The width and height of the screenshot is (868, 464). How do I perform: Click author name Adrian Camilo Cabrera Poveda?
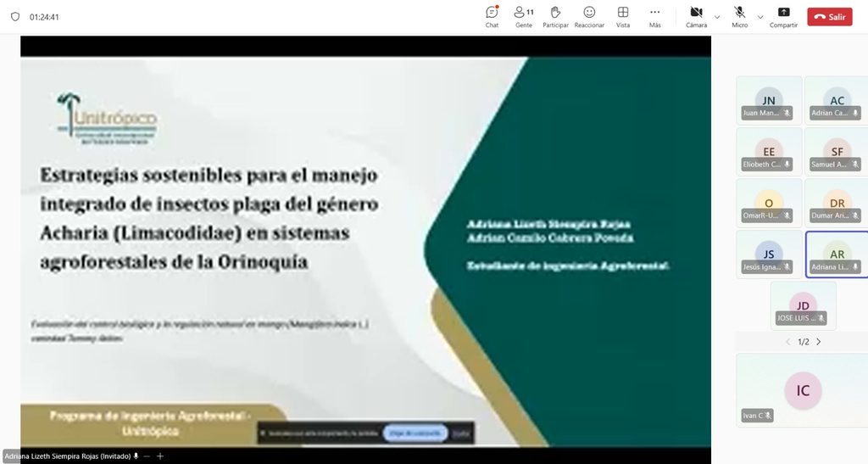click(549, 238)
